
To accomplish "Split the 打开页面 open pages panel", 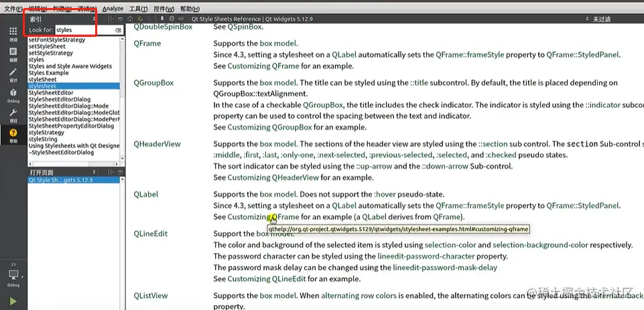I will pyautogui.click(x=110, y=172).
